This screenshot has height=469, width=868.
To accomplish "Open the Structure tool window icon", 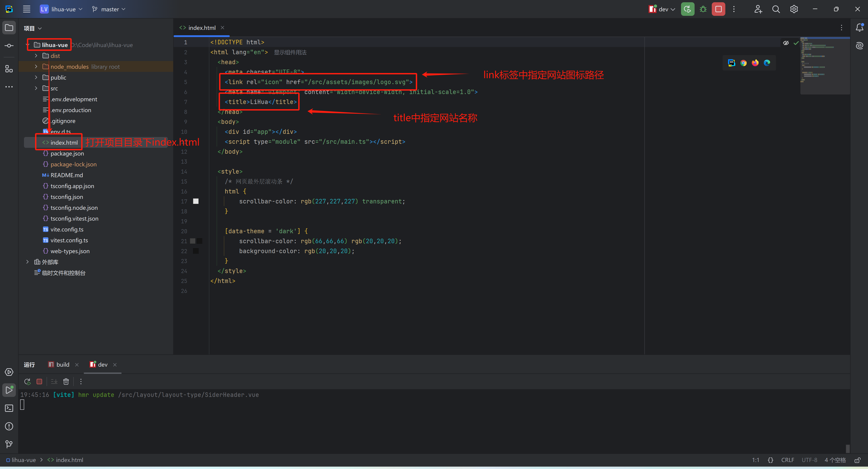I will pos(9,69).
